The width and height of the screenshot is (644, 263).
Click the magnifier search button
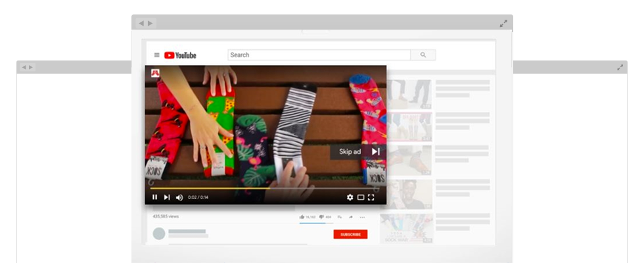(423, 55)
